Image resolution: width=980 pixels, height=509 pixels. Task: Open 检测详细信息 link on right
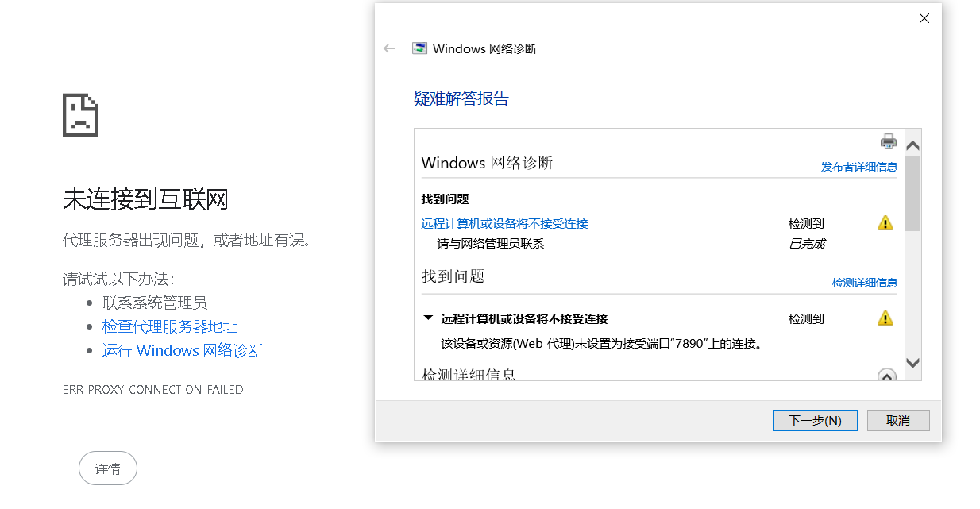[x=865, y=283]
